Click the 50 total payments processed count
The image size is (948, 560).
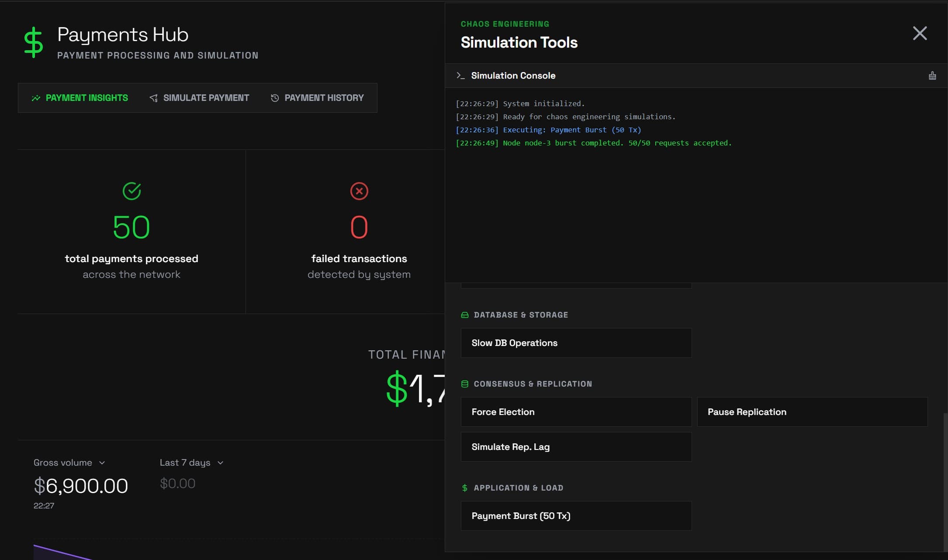[x=131, y=227]
